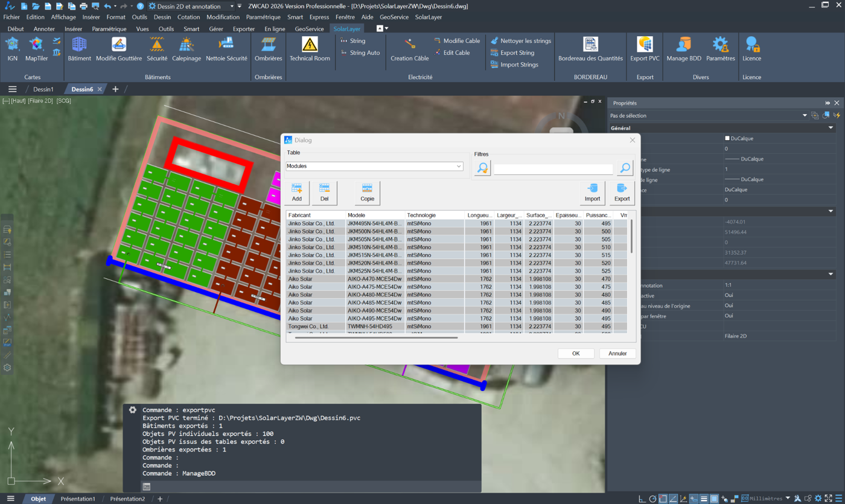This screenshot has width=845, height=504.
Task: Toggle lineweight display in the status bar
Action: pyautogui.click(x=704, y=499)
